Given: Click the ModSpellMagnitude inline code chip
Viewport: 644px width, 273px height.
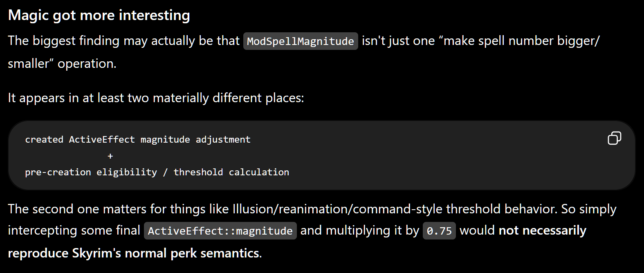Looking at the screenshot, I should [x=301, y=41].
